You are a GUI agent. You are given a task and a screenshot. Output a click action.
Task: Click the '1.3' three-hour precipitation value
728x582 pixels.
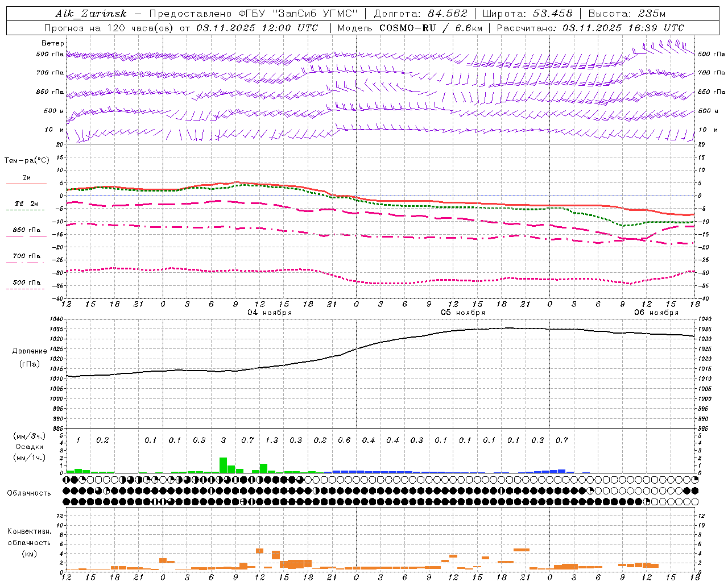272,440
